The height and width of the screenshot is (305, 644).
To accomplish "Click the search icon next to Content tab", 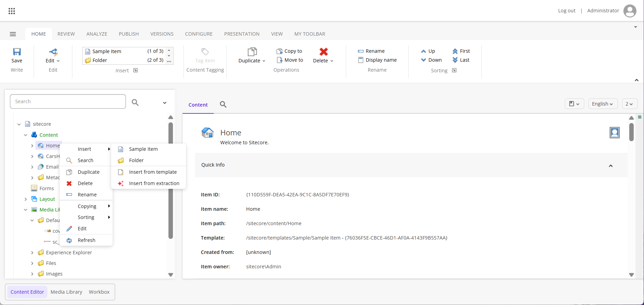I will click(x=223, y=104).
